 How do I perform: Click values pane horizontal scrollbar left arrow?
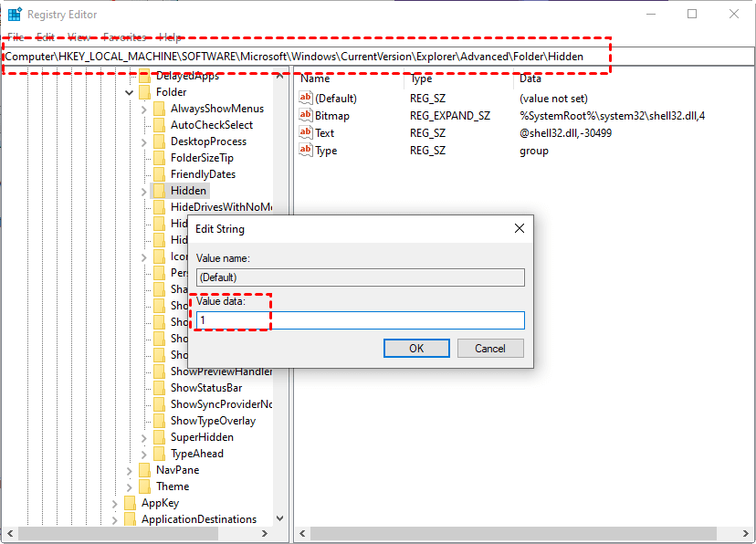(303, 533)
